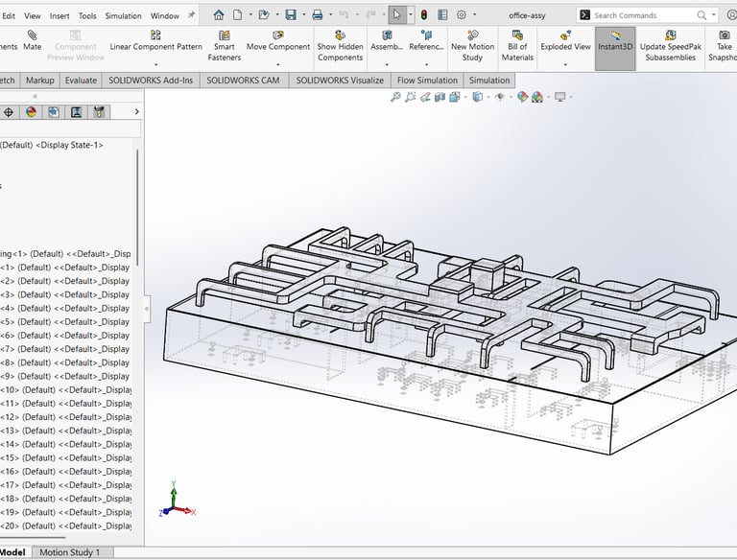Open the DisplayManager appearance tab

click(31, 112)
